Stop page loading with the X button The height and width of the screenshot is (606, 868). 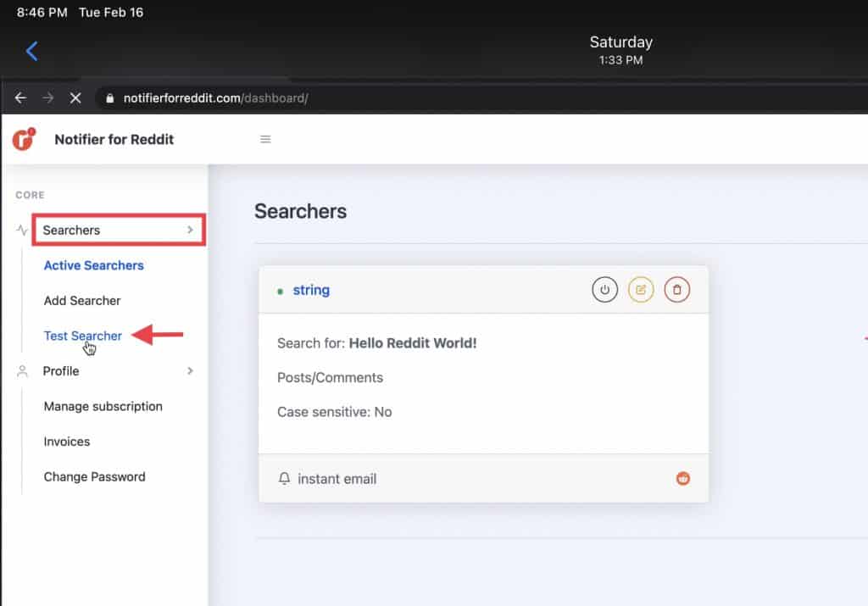(75, 98)
